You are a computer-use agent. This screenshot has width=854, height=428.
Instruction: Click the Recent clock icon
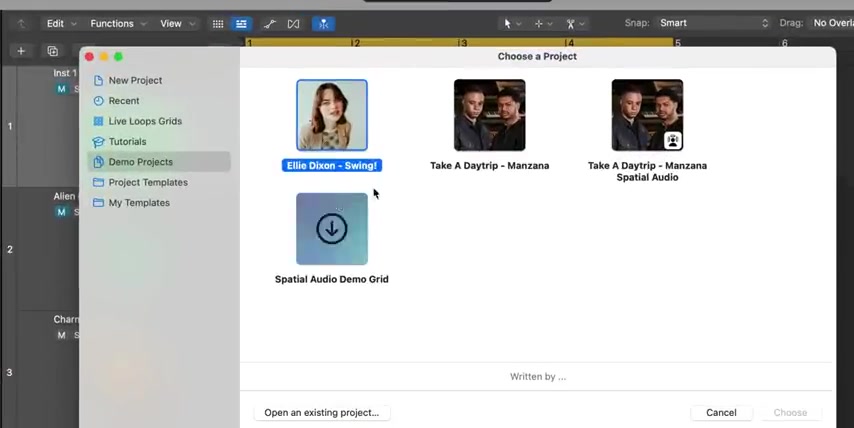(98, 101)
